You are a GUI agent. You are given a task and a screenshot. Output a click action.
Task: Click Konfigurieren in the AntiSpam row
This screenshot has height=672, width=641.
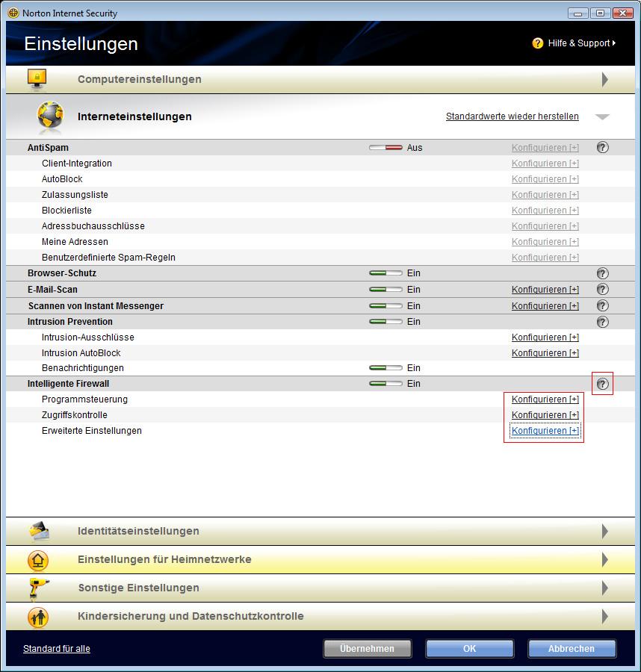545,147
